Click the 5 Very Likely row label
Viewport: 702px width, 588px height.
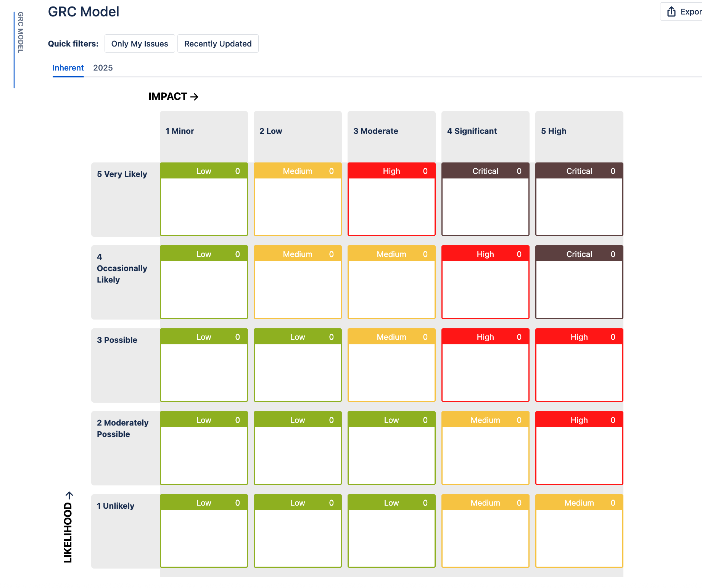coord(126,199)
